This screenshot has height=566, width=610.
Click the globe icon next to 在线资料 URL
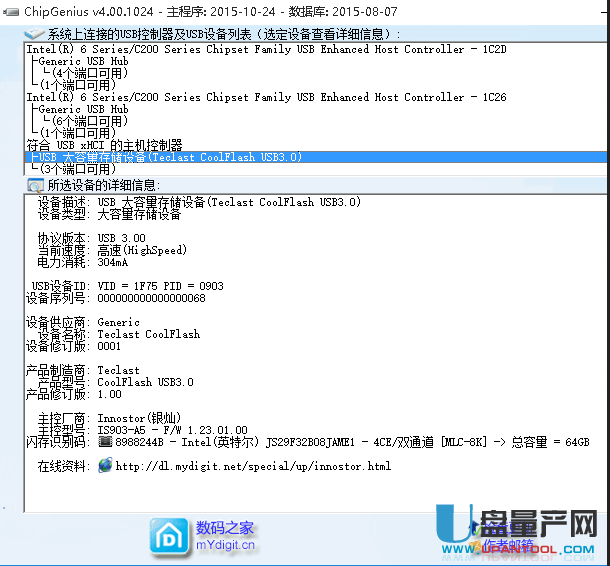click(105, 466)
